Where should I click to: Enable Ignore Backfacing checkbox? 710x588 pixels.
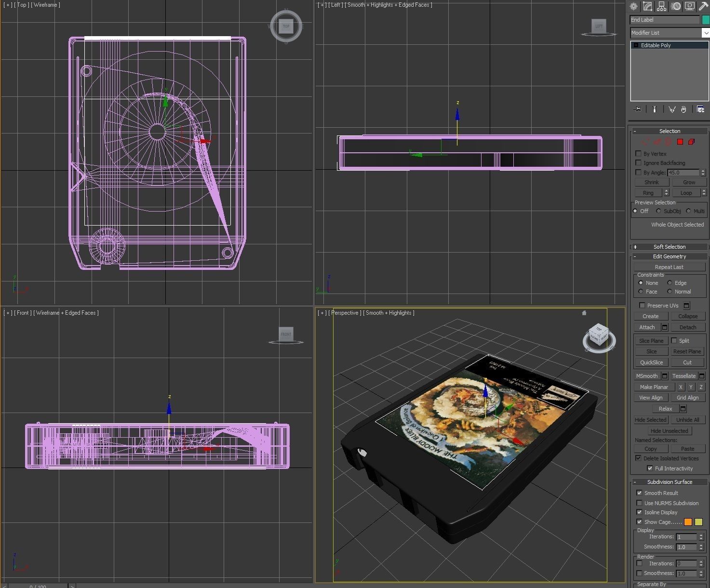click(639, 163)
